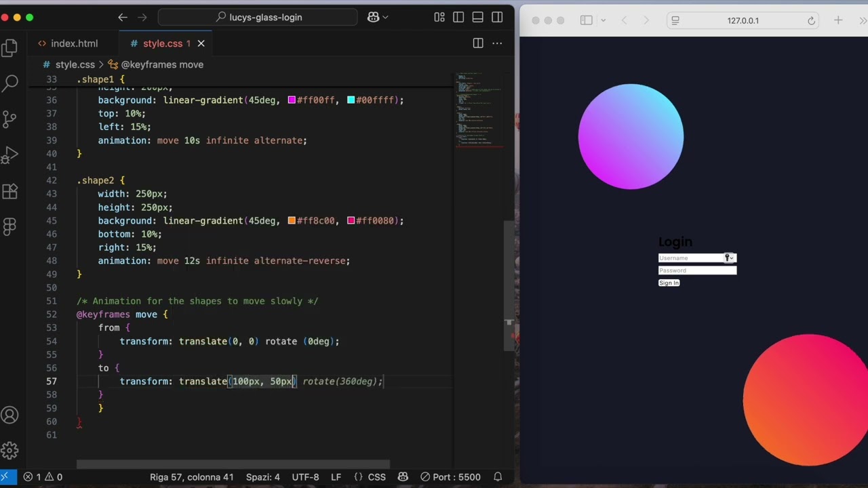
Task: Click the 127.0.0.1 browser address bar
Action: 743,20
